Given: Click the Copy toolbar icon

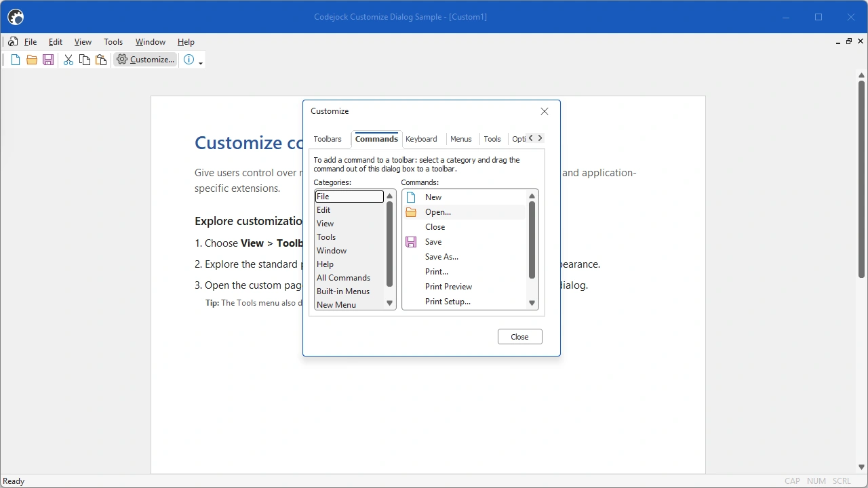Looking at the screenshot, I should (x=85, y=60).
